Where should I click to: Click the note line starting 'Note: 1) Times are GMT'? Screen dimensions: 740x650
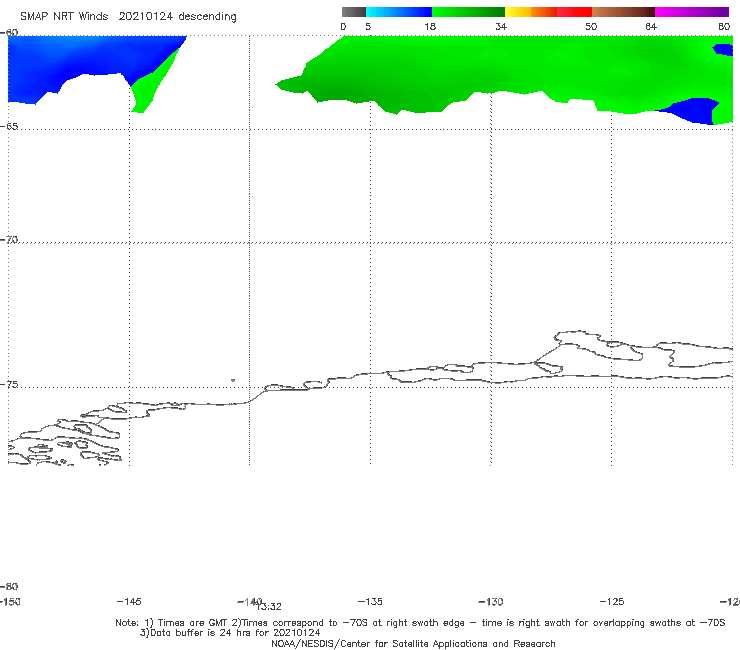[x=420, y=623]
